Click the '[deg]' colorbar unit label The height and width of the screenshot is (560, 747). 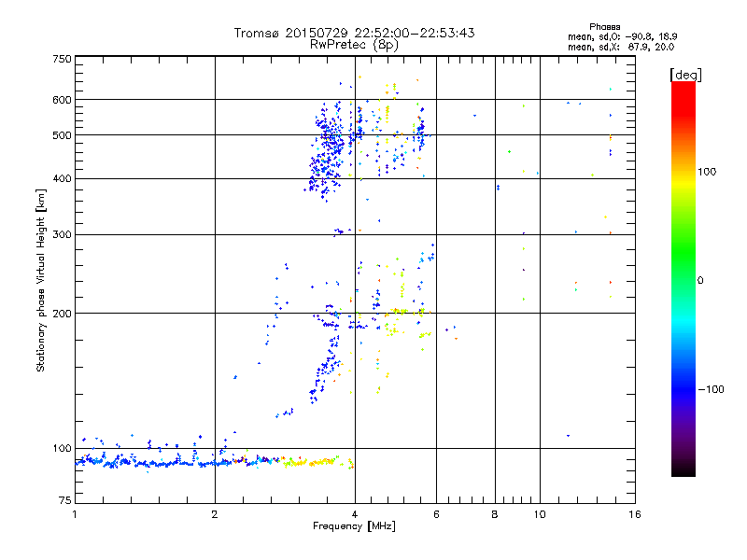tap(685, 75)
